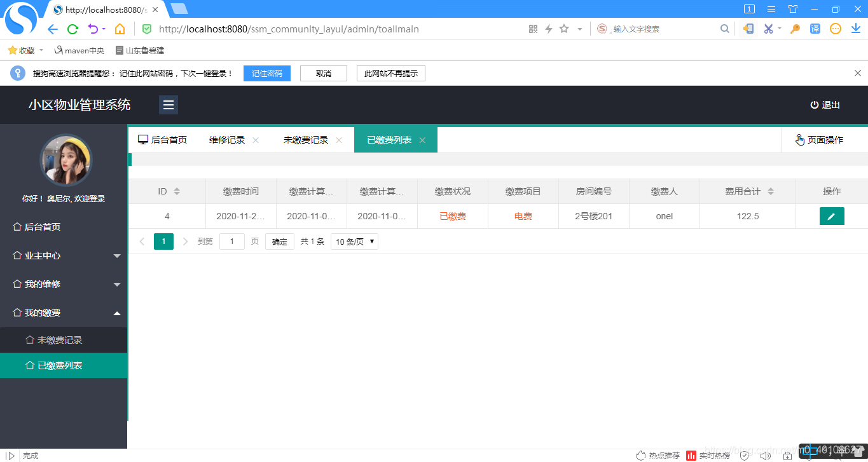This screenshot has height=462, width=868.
Task: Click the 热点推荐 status bar item
Action: pos(658,456)
